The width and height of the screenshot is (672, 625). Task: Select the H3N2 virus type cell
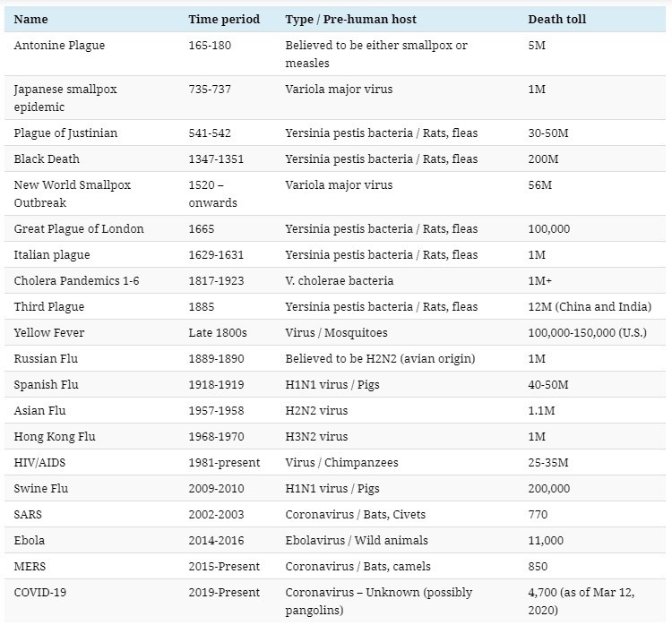coord(316,436)
